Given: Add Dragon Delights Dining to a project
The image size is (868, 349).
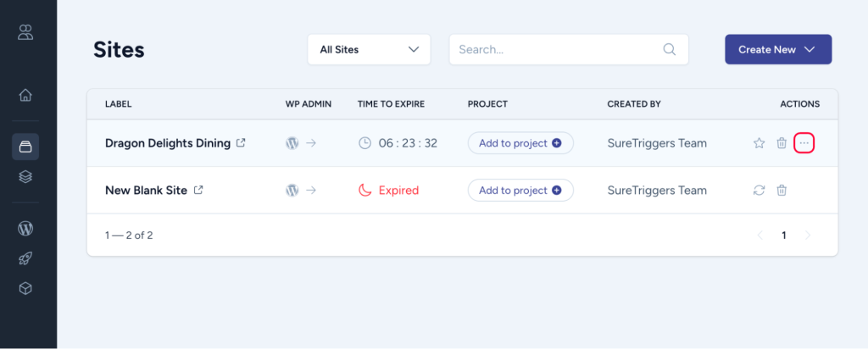Looking at the screenshot, I should point(520,143).
